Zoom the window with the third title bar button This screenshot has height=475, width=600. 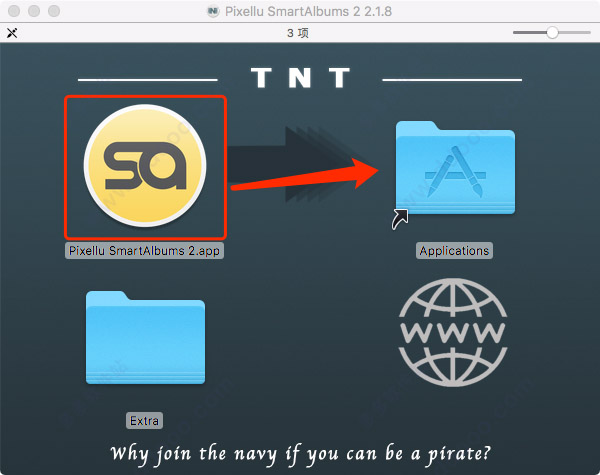click(x=54, y=11)
